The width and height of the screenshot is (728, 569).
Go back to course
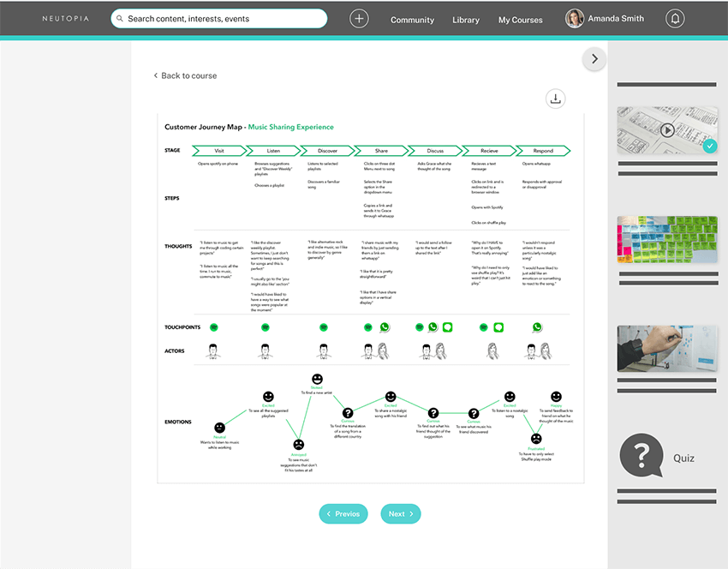click(185, 75)
